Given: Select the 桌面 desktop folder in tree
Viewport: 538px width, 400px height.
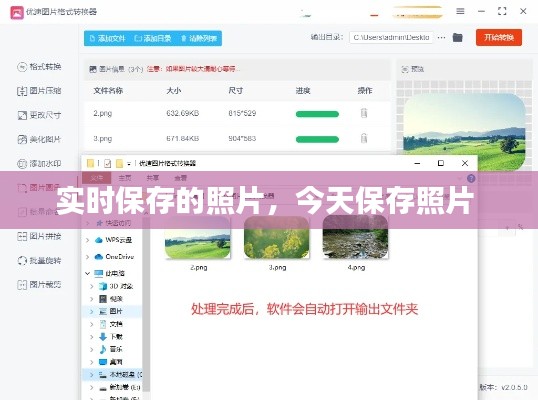Looking at the screenshot, I should [x=111, y=362].
